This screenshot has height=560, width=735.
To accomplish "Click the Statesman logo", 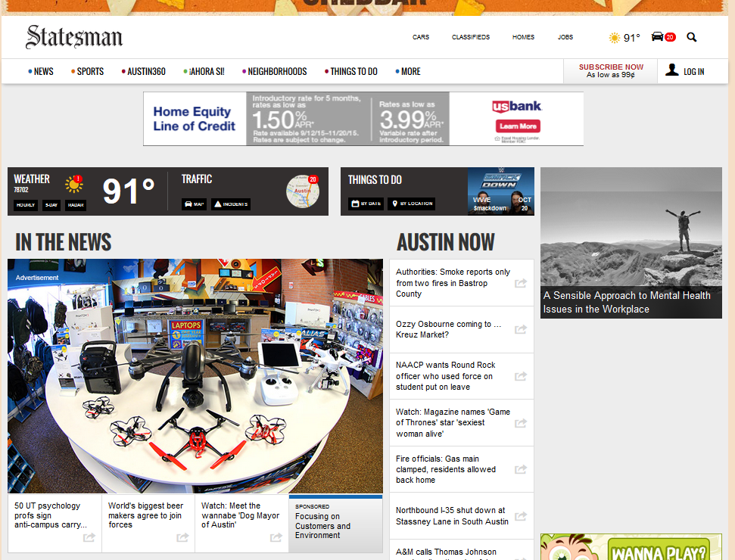I will pyautogui.click(x=74, y=37).
